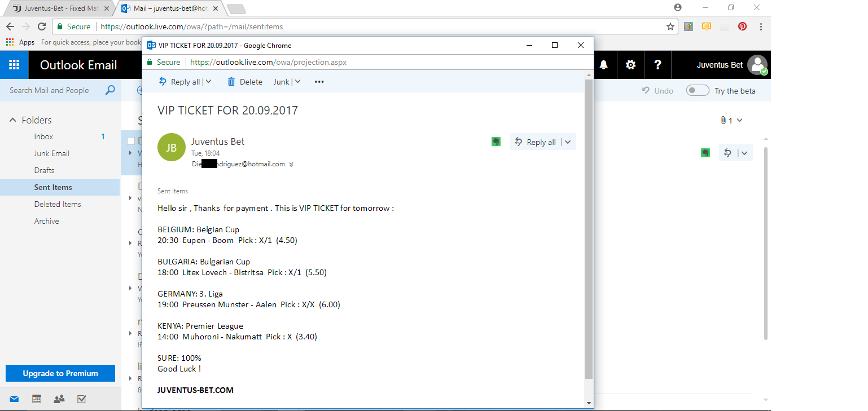
Task: Bookmark page with the star icon
Action: point(670,26)
